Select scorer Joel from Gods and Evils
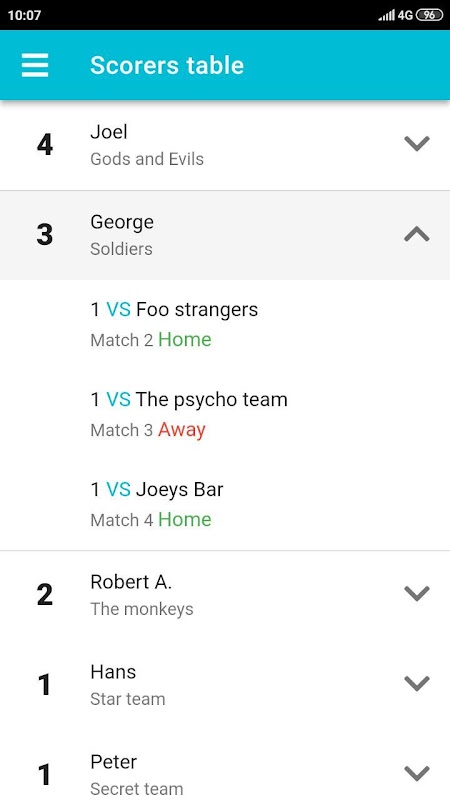The height and width of the screenshot is (800, 450). point(225,145)
